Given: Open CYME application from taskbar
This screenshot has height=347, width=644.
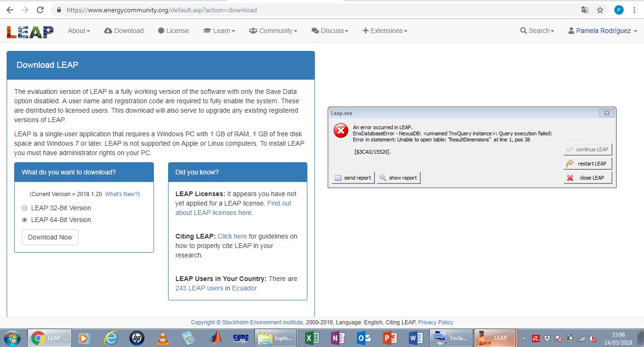Looking at the screenshot, I should [241, 338].
